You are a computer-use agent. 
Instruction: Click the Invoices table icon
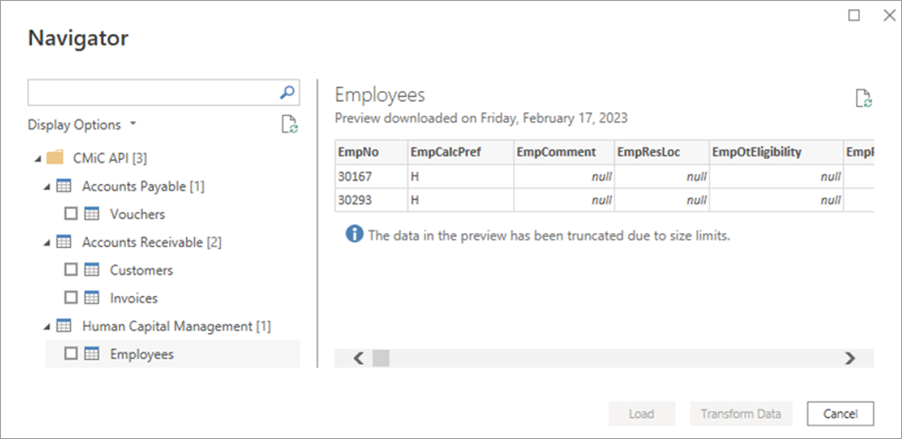[x=92, y=298]
